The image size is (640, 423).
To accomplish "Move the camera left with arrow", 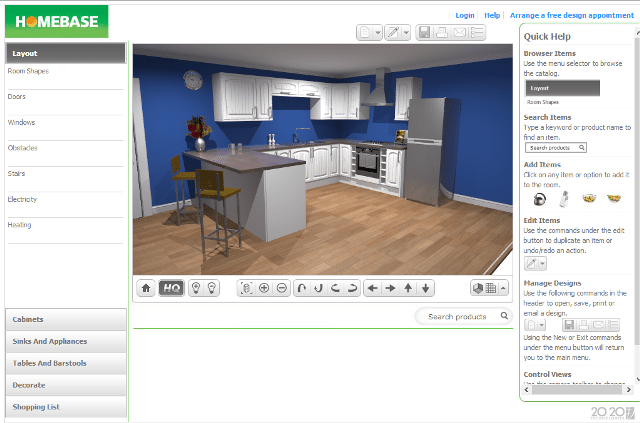I will point(372,288).
